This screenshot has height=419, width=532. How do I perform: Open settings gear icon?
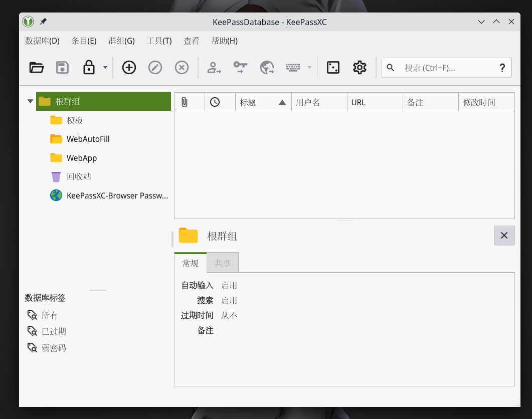pos(360,68)
